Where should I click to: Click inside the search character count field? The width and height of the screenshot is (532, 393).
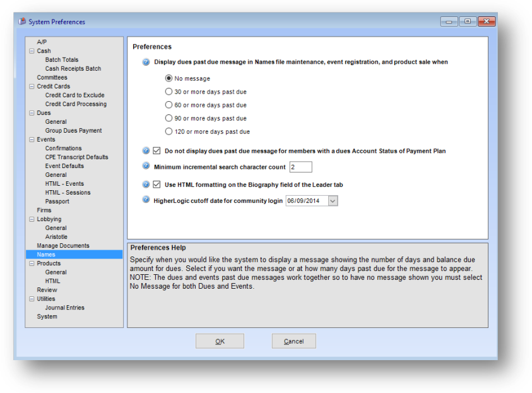point(300,167)
